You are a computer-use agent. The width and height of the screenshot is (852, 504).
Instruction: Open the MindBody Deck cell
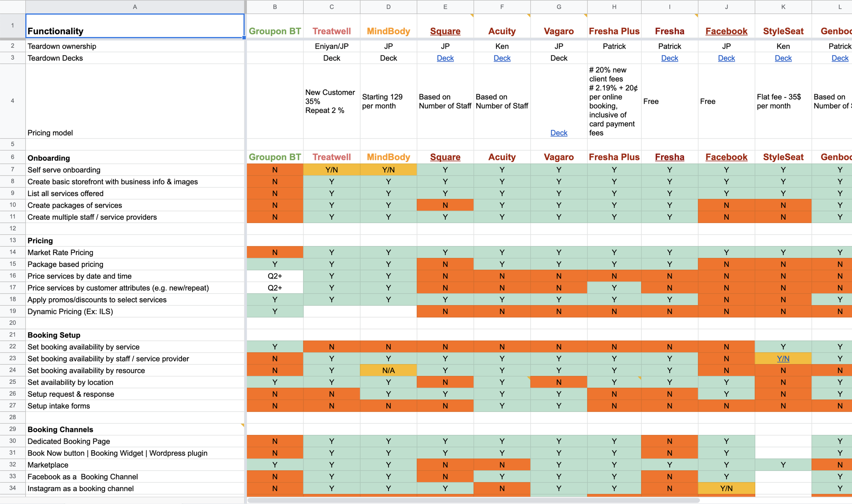click(388, 58)
